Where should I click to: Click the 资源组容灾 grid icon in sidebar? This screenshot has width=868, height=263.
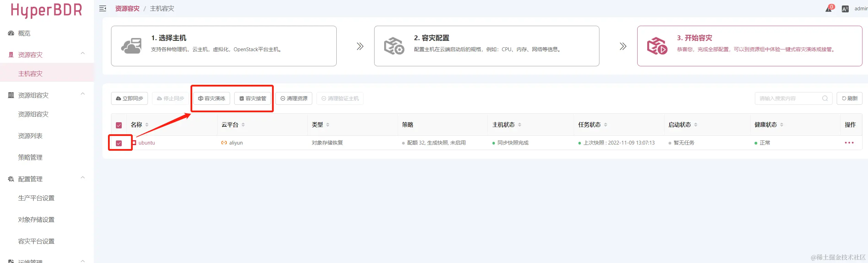pos(11,95)
